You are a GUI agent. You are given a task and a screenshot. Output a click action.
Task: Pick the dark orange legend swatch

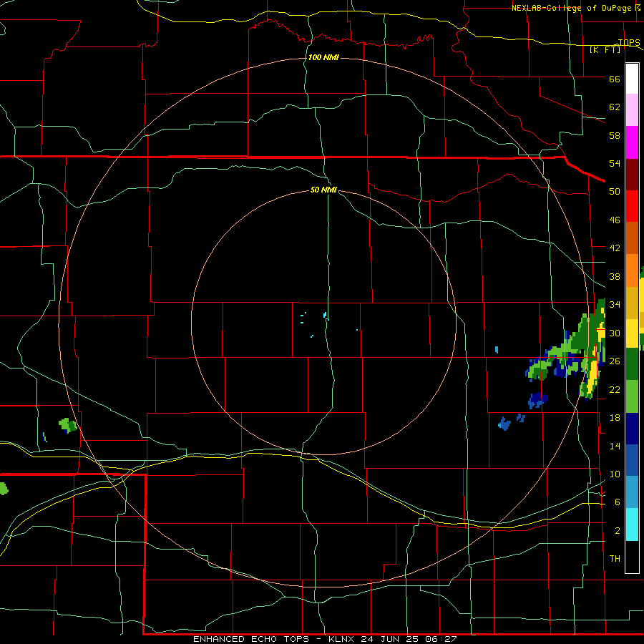tap(632, 238)
